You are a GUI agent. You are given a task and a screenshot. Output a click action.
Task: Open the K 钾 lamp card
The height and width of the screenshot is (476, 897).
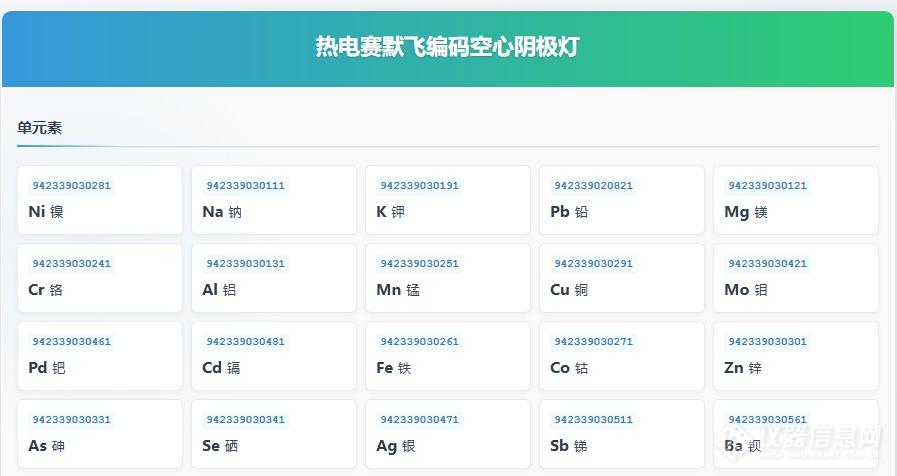tap(447, 200)
